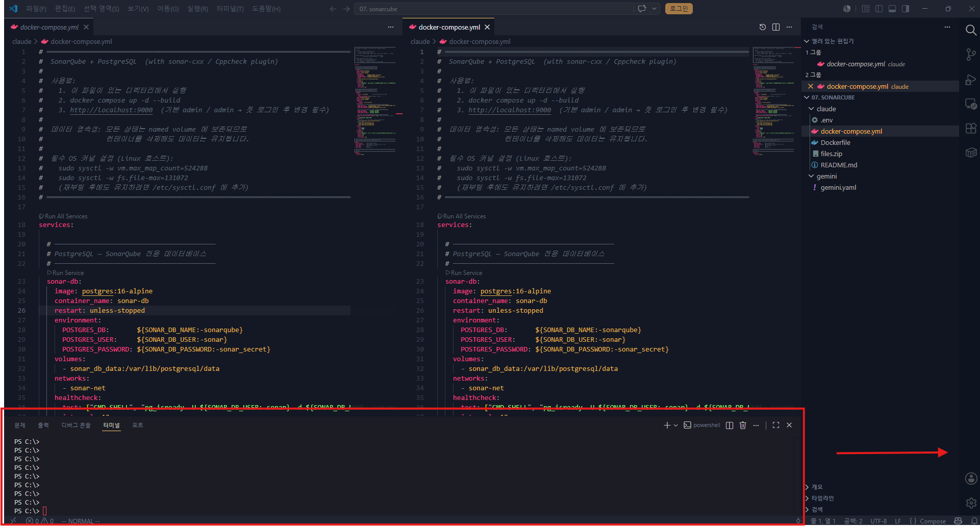Open the Search view in activity bar
Screen dimensions: 980x526
(971, 30)
